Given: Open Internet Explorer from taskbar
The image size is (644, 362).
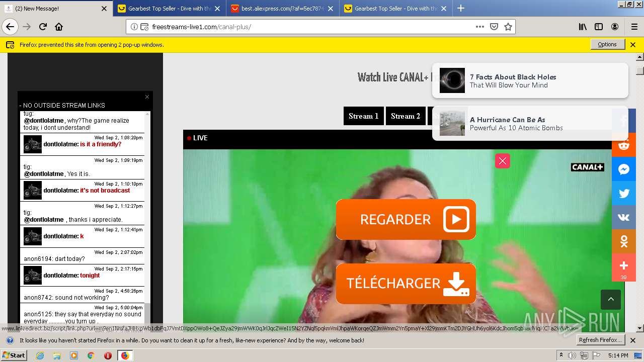Looking at the screenshot, I should click(x=40, y=355).
